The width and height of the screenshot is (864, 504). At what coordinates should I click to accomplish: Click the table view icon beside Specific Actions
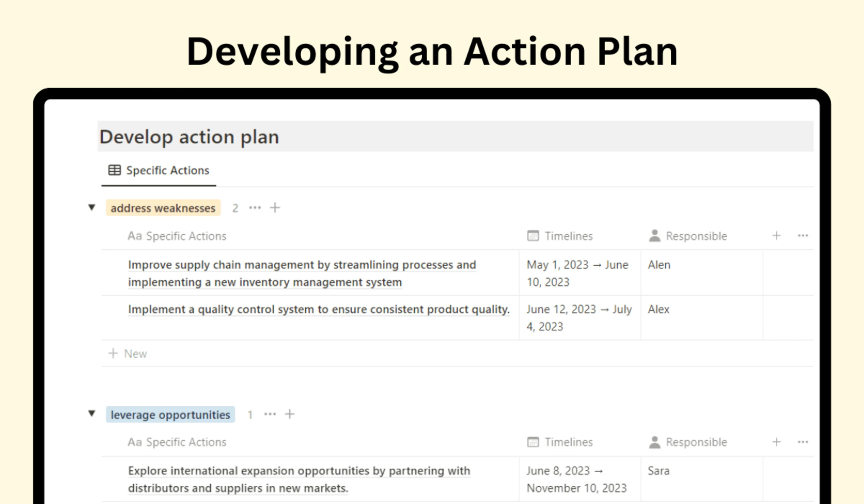114,170
